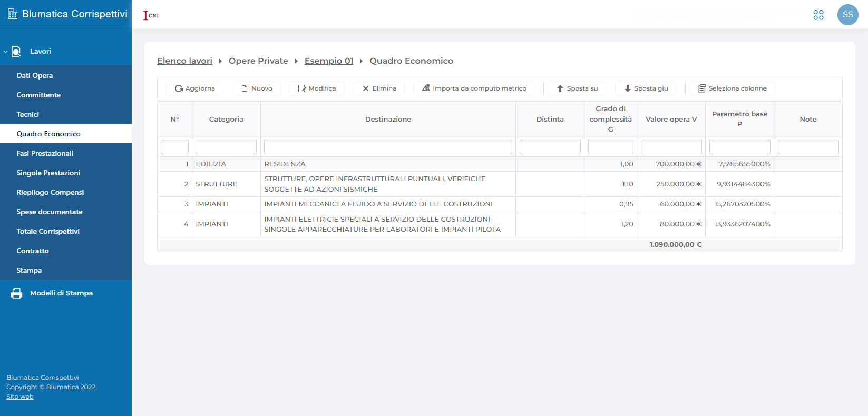This screenshot has height=416, width=868.
Task: Click the Nuovo button
Action: (x=257, y=88)
